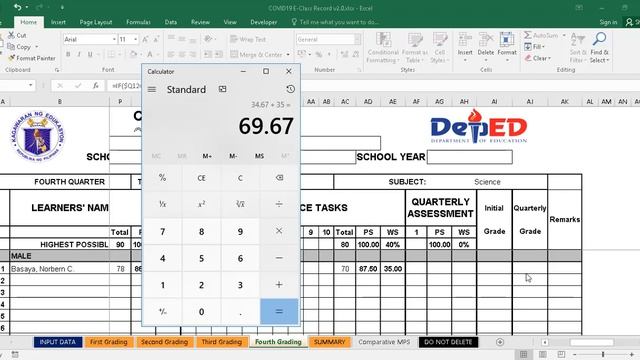Screen dimensions: 640x360
Task: Switch to Third Grading sheet tab
Action: 222,342
